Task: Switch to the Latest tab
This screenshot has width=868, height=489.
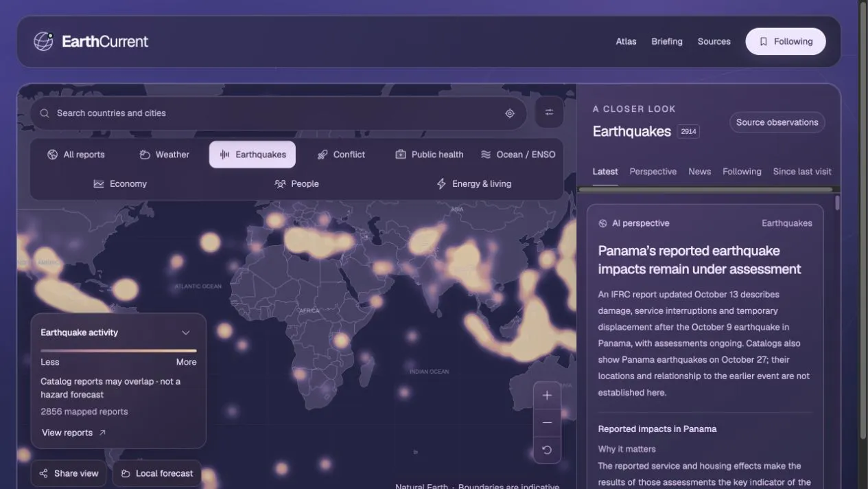Action: (605, 172)
